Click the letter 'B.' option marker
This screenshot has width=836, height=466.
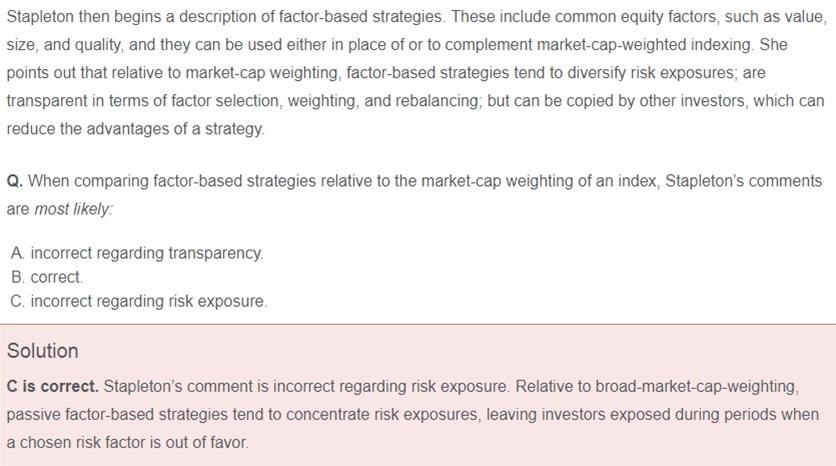click(18, 277)
